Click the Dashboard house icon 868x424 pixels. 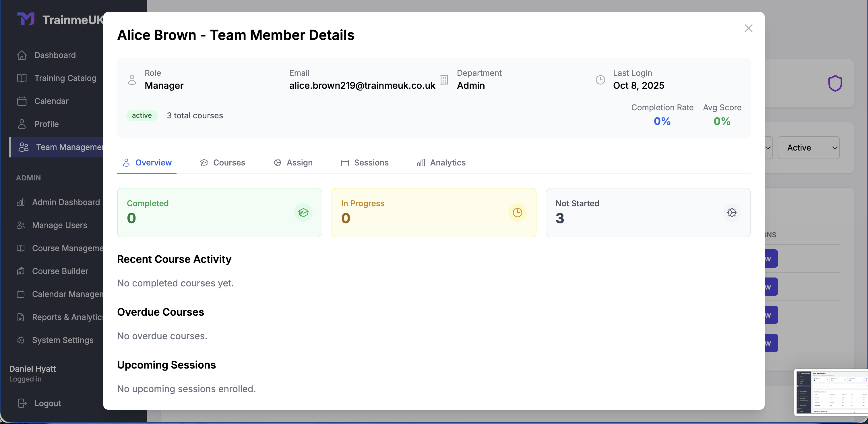tap(22, 55)
